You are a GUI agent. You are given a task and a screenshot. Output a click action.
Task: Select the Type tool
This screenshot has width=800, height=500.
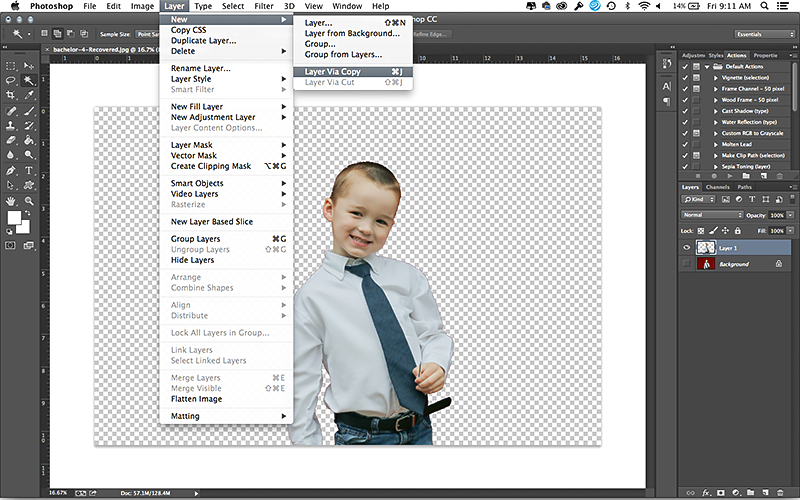point(29,170)
